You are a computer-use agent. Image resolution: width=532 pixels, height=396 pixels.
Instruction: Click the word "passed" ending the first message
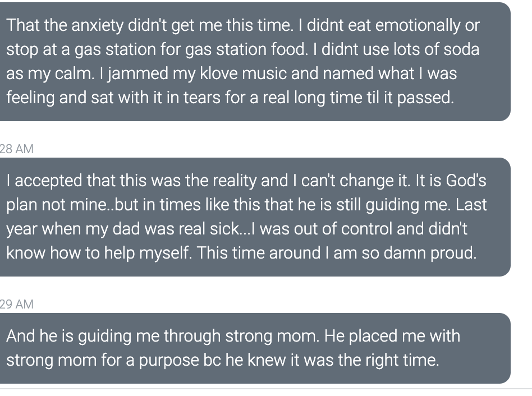(425, 98)
